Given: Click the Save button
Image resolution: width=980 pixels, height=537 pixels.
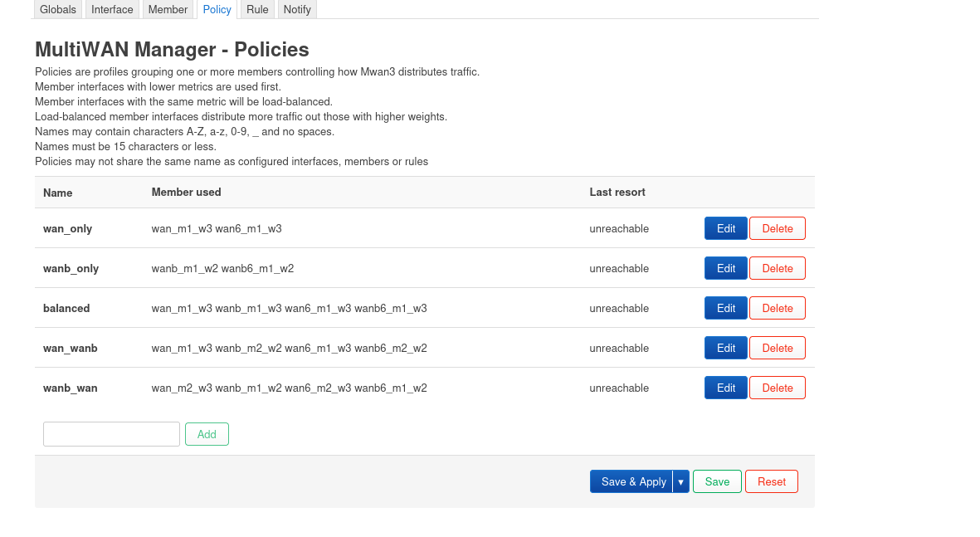Looking at the screenshot, I should (x=717, y=481).
